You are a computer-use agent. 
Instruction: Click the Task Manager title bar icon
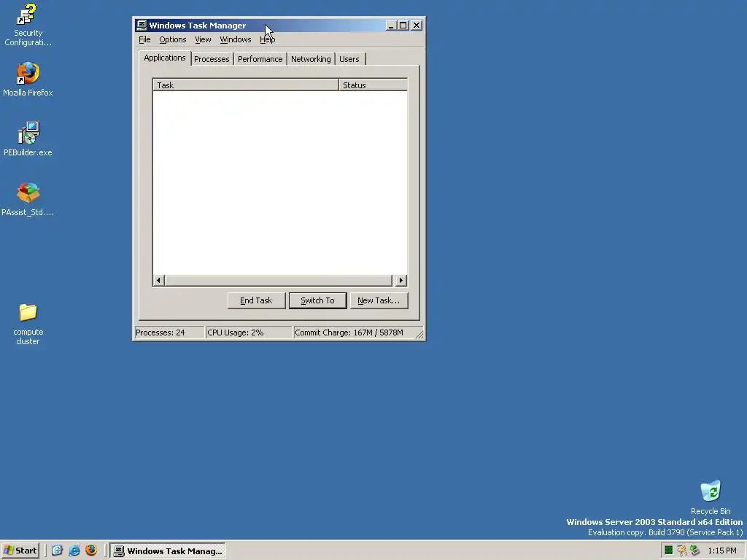click(x=142, y=26)
